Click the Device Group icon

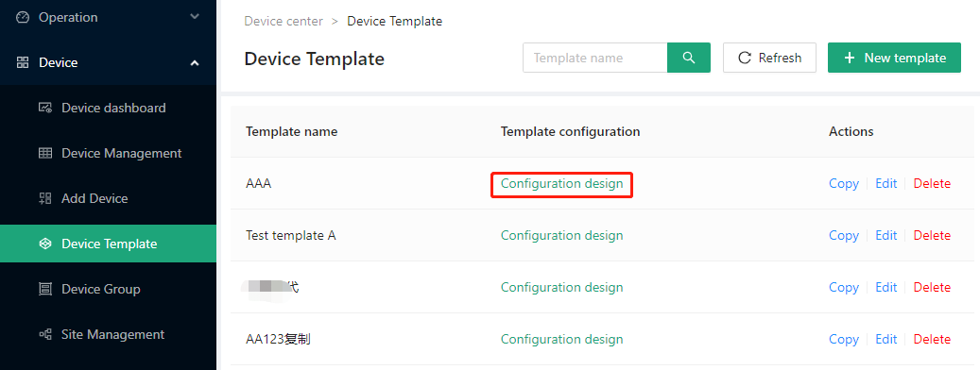coord(45,289)
